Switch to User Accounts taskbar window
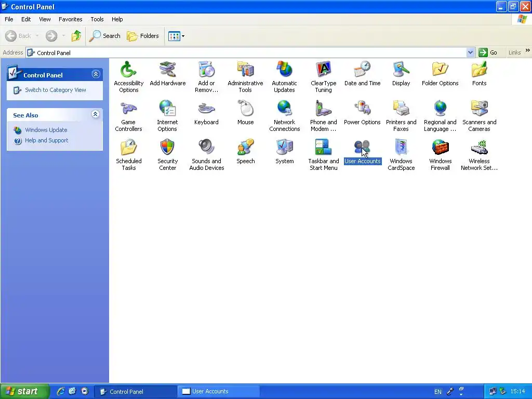Image resolution: width=532 pixels, height=399 pixels. pyautogui.click(x=218, y=392)
